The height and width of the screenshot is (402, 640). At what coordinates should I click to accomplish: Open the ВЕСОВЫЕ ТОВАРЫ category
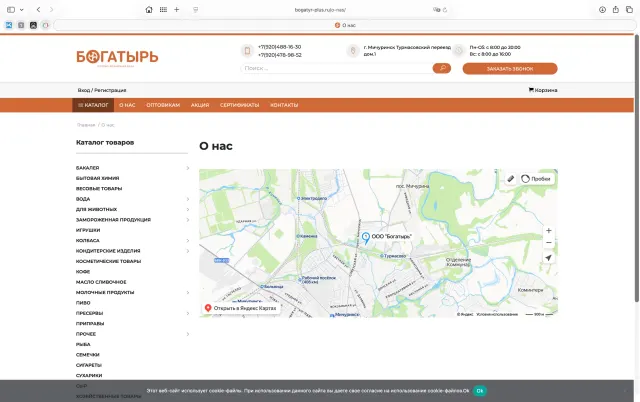pos(99,189)
